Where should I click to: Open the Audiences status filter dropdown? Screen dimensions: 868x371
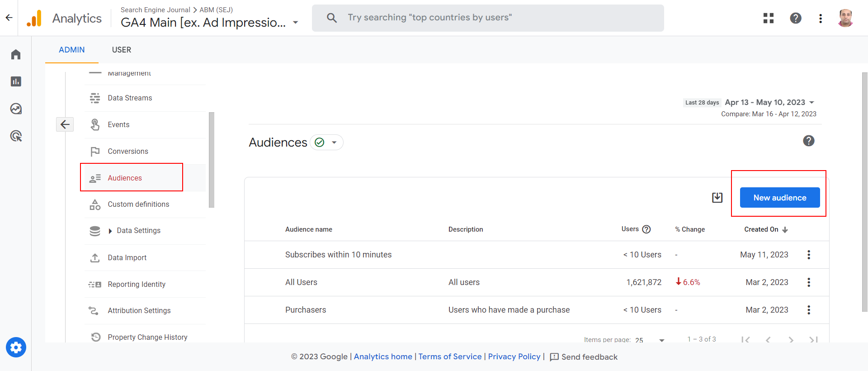pyautogui.click(x=326, y=143)
